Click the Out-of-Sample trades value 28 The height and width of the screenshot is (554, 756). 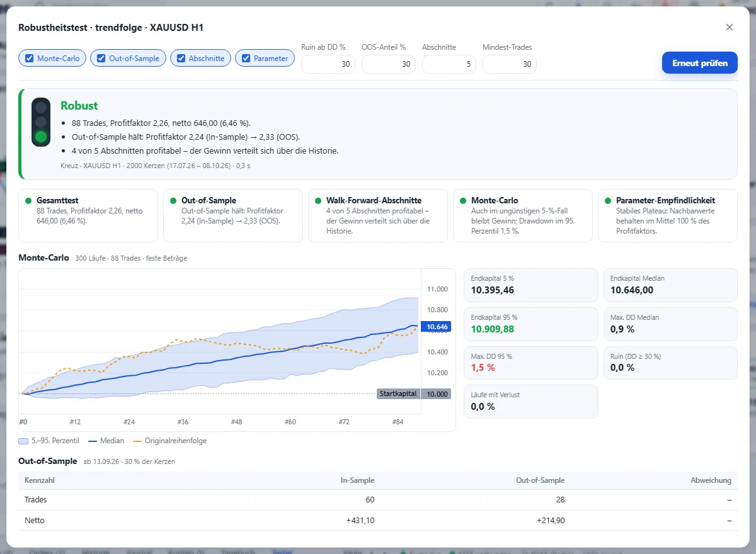tap(560, 500)
